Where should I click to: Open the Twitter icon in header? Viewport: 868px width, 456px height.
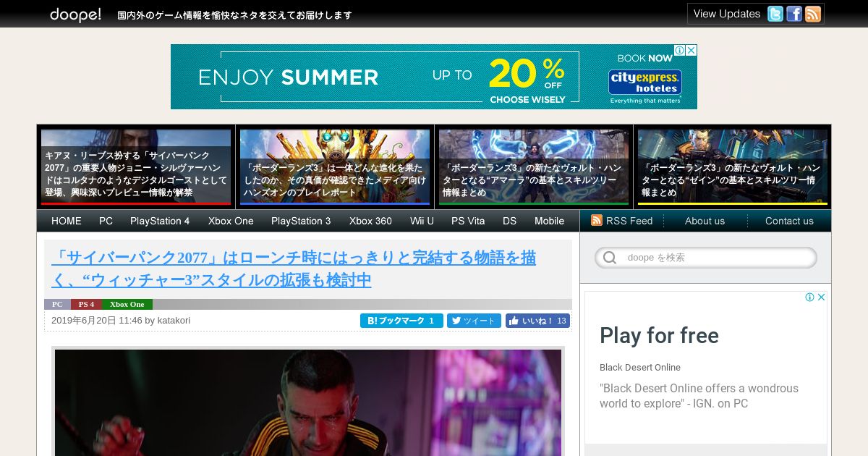[x=775, y=14]
